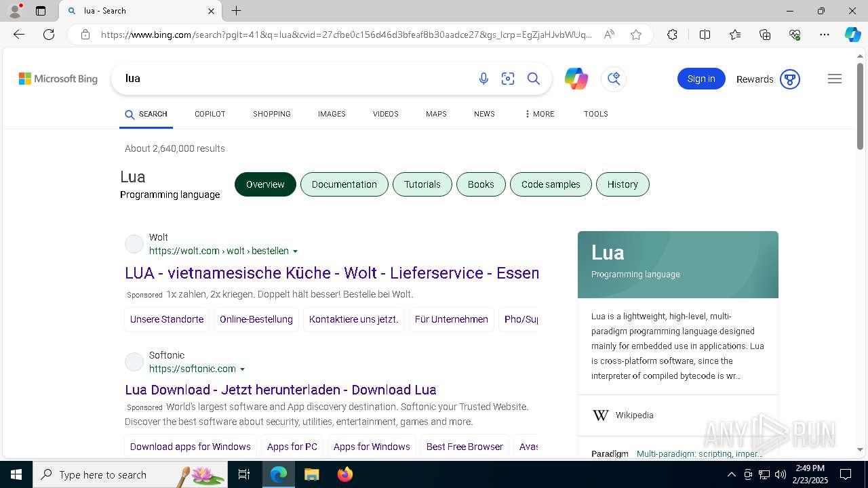The height and width of the screenshot is (488, 868).
Task: Switch to the IMAGES tab
Action: [x=332, y=114]
